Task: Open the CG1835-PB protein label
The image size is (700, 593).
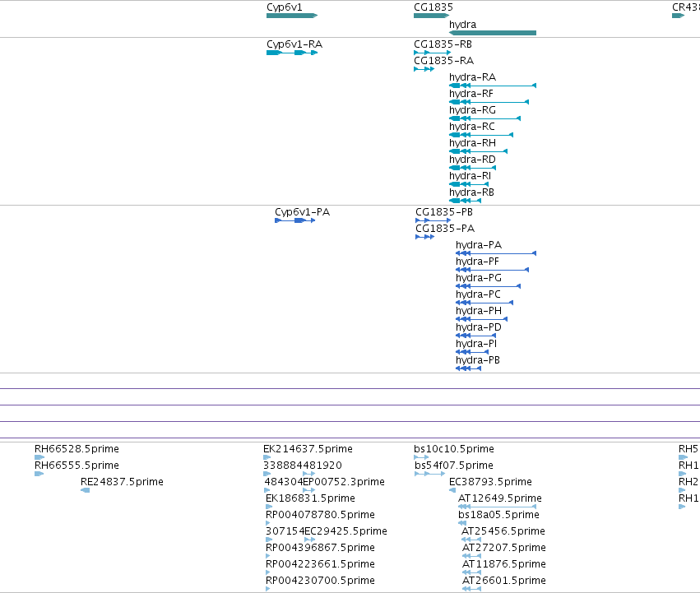Action: coord(444,212)
